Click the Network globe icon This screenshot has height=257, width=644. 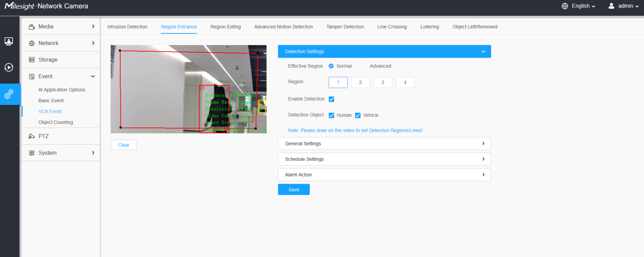32,43
